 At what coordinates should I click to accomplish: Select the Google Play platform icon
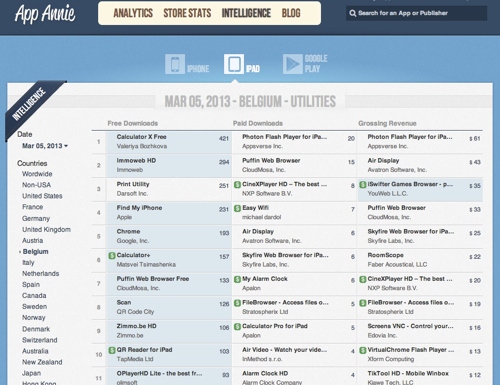pos(293,64)
